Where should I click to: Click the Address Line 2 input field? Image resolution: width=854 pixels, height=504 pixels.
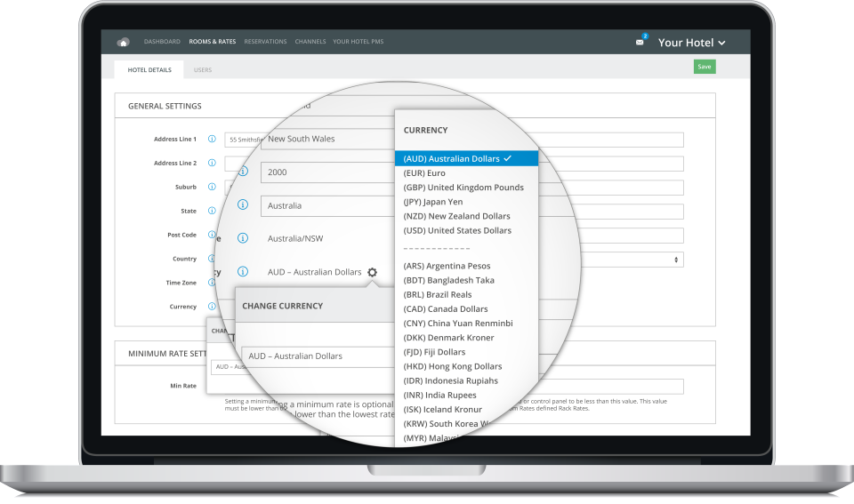click(611, 164)
